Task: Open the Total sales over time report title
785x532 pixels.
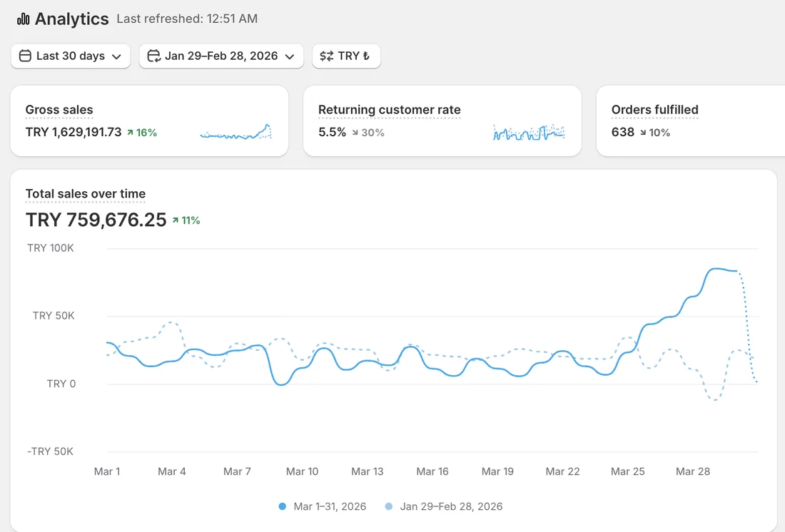Action: pos(86,194)
